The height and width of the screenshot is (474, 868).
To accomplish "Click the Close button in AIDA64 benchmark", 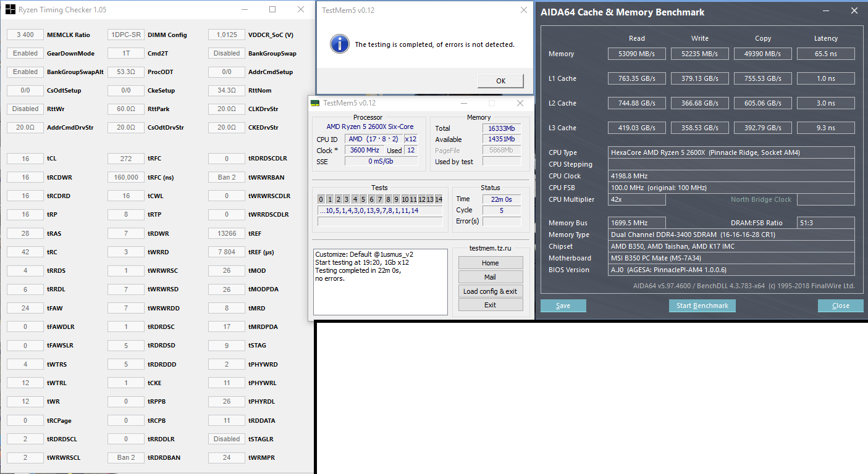I will pyautogui.click(x=840, y=306).
